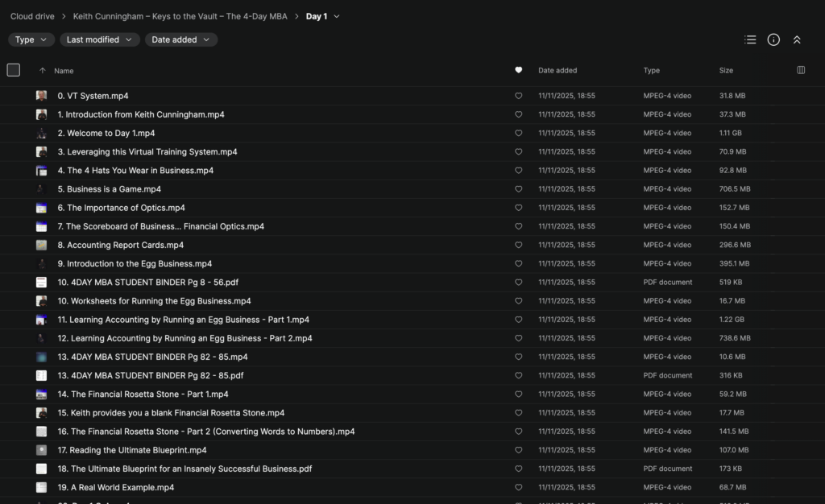Sort by the Size column header
The height and width of the screenshot is (504, 825).
(x=726, y=71)
